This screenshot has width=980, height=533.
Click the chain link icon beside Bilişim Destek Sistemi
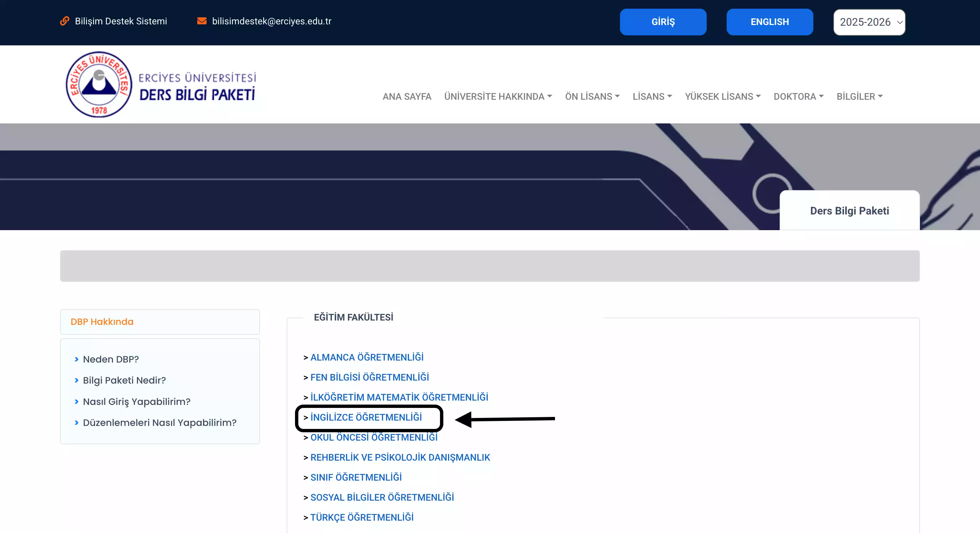pyautogui.click(x=64, y=21)
